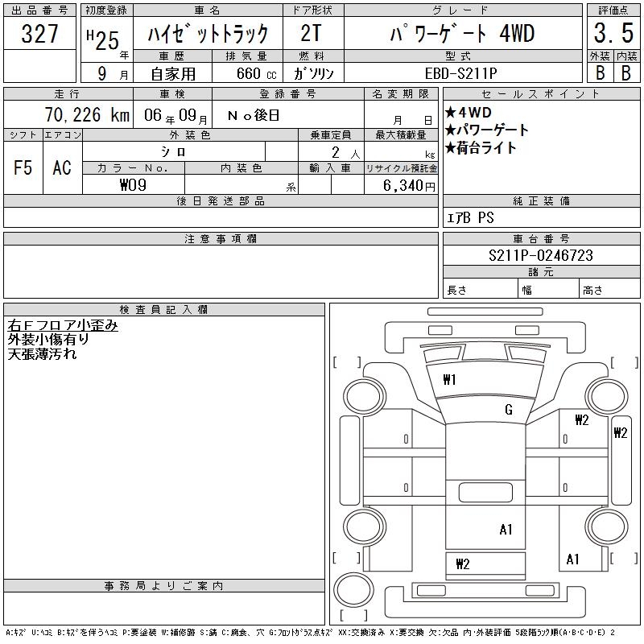Click displacement value 660 cc

[x=256, y=73]
